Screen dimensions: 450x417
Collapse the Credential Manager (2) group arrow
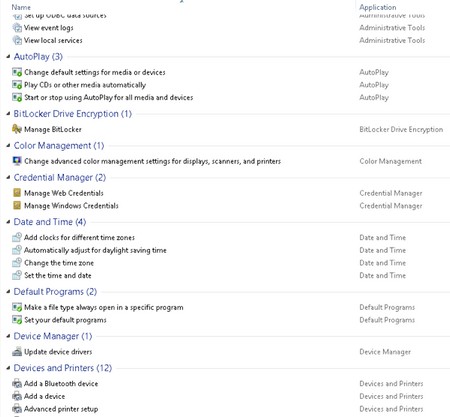(8, 178)
